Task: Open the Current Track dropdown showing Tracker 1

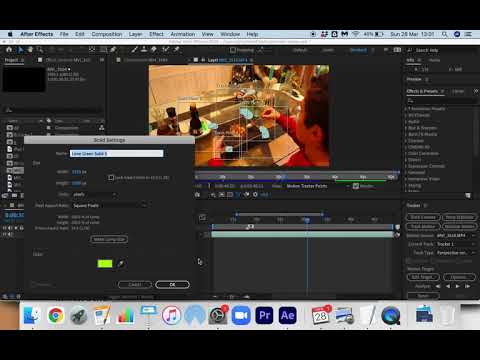Action: (x=455, y=244)
